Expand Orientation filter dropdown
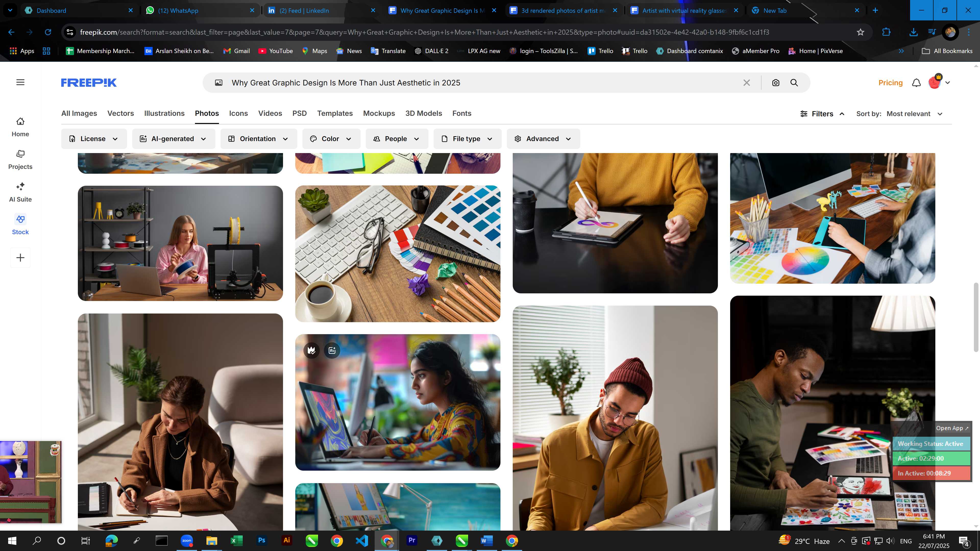Image resolution: width=980 pixels, height=551 pixels. [x=259, y=139]
